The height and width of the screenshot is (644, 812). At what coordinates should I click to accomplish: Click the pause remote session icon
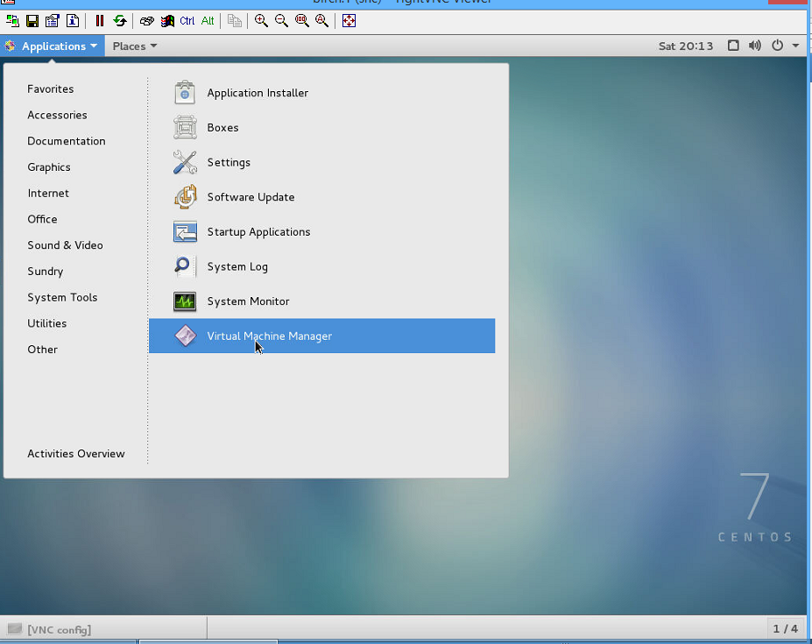pos(100,21)
